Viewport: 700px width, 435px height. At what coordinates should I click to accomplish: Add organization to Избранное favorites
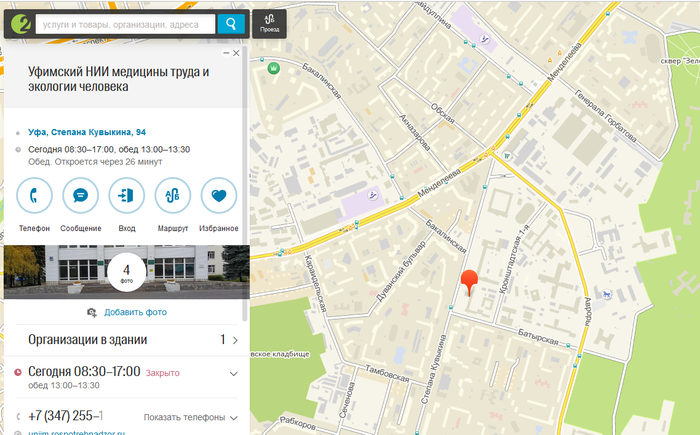click(219, 196)
